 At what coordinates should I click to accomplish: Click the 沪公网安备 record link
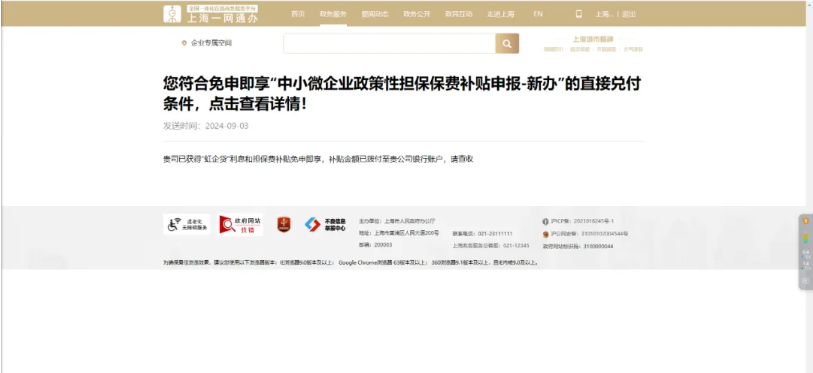tap(585, 234)
